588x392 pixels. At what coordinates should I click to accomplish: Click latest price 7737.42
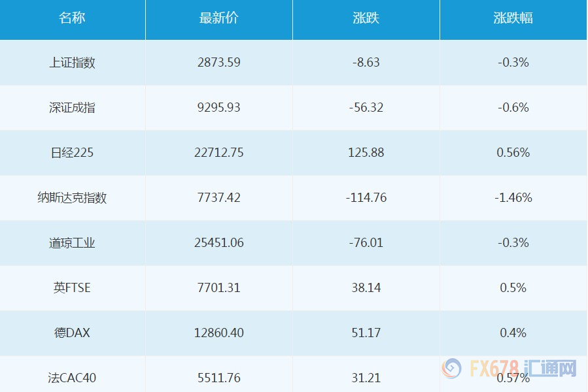click(x=219, y=197)
